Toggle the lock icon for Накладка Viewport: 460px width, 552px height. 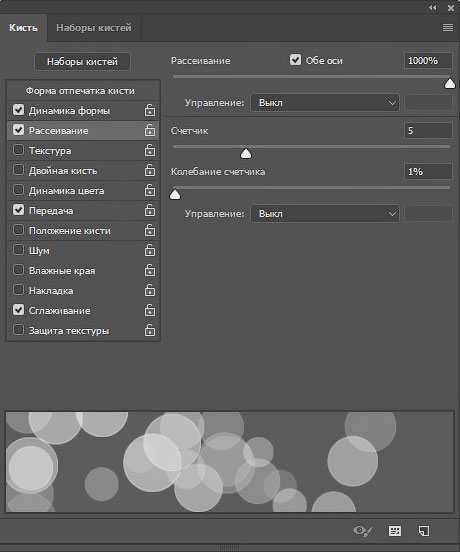tap(150, 290)
